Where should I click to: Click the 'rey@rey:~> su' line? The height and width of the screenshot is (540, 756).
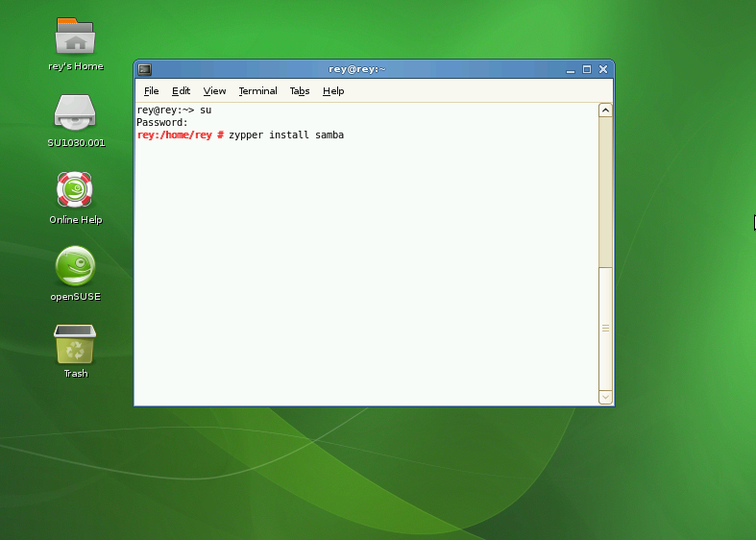[x=174, y=110]
